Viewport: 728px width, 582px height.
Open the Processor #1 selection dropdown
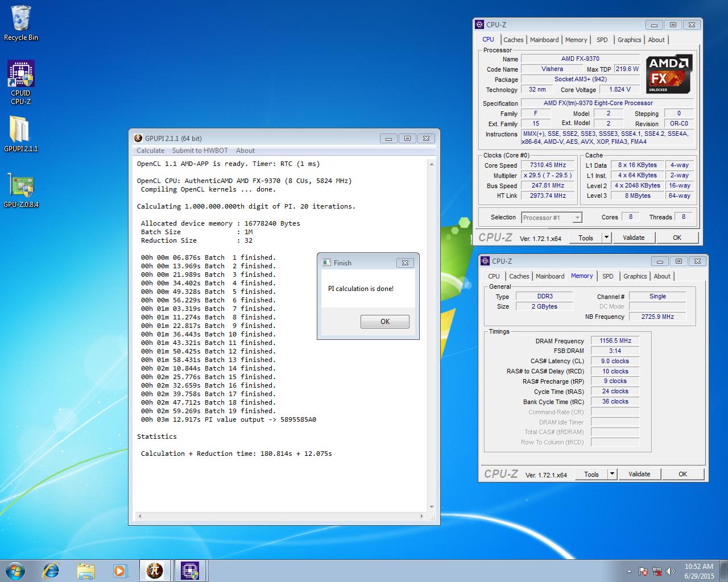tap(552, 217)
